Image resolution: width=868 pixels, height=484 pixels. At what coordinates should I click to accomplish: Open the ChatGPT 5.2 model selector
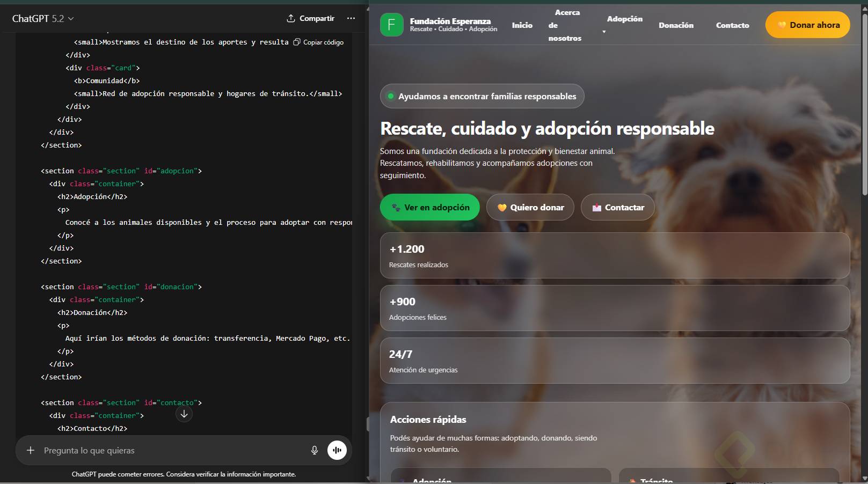[43, 18]
